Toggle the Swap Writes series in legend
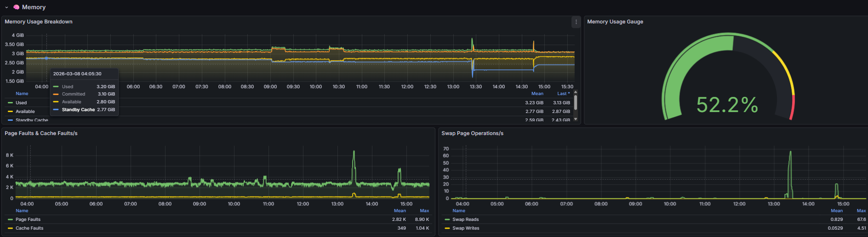 [466, 228]
